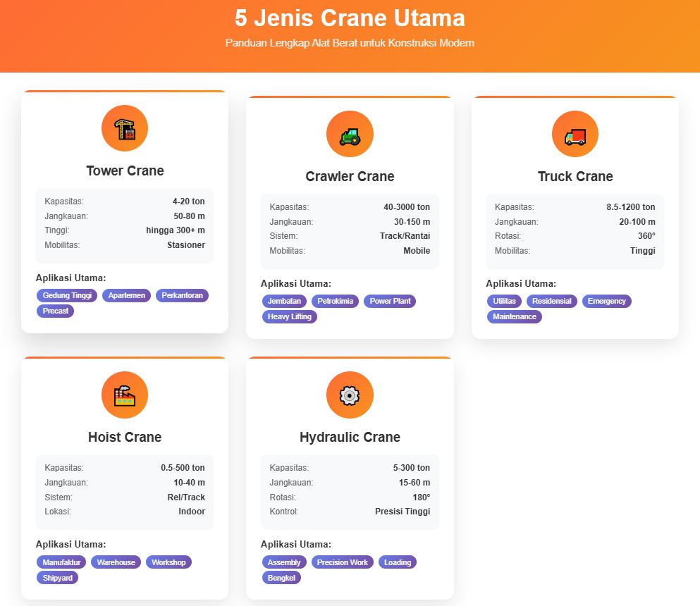The width and height of the screenshot is (700, 606).
Task: Click the Truck Crane truck icon
Action: (x=575, y=134)
